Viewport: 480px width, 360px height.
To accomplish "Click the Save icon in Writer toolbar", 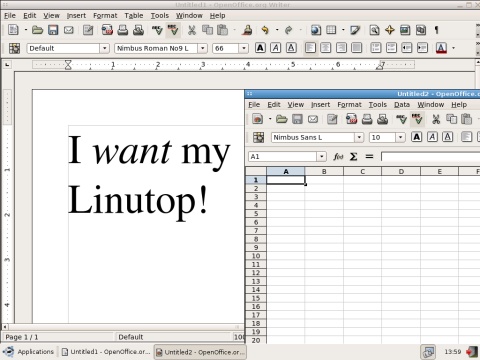I will coord(53,30).
